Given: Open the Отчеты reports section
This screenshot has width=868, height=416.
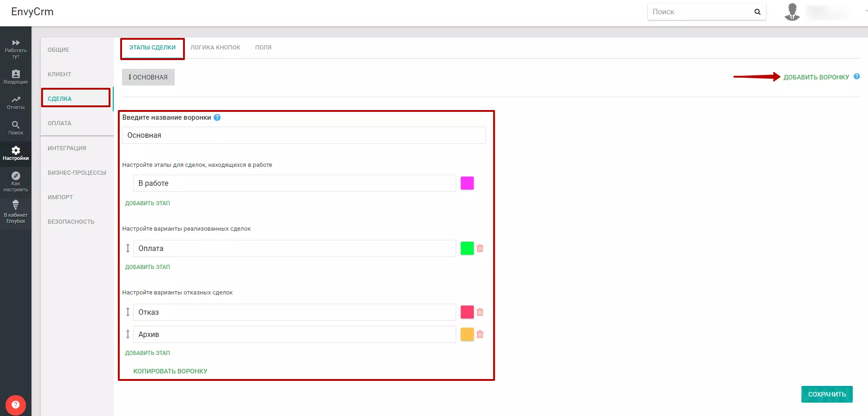Looking at the screenshot, I should pyautogui.click(x=16, y=102).
